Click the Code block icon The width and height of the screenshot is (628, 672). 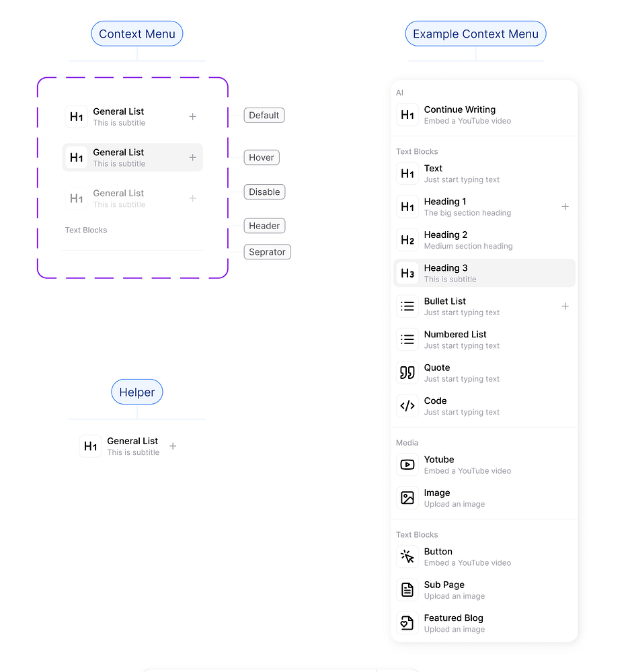coord(407,406)
